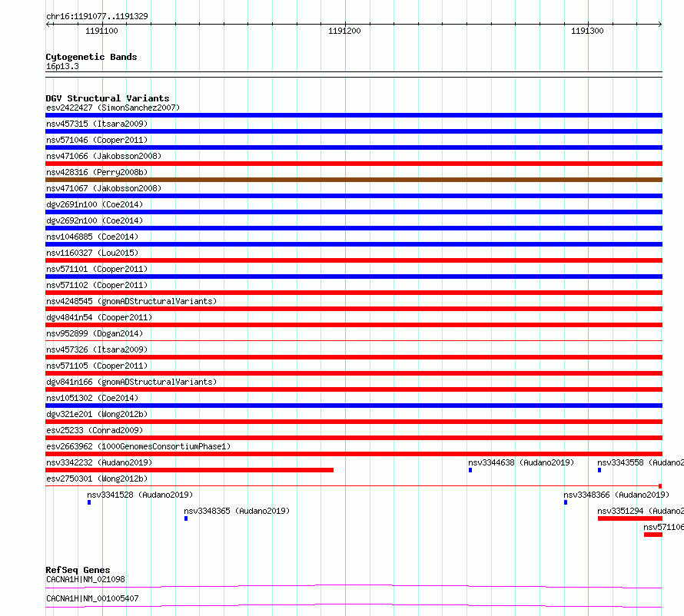The height and width of the screenshot is (616, 684).
Task: Click the 1191200 ruler position label
Action: click(344, 31)
